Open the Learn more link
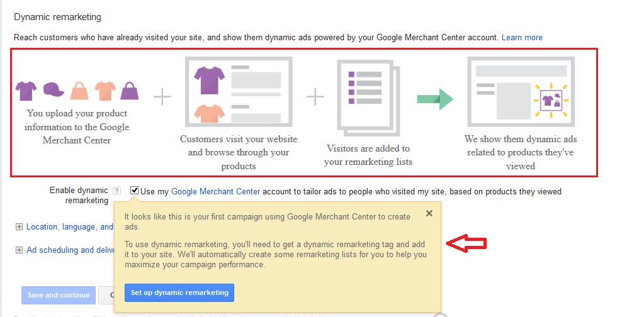 point(522,38)
